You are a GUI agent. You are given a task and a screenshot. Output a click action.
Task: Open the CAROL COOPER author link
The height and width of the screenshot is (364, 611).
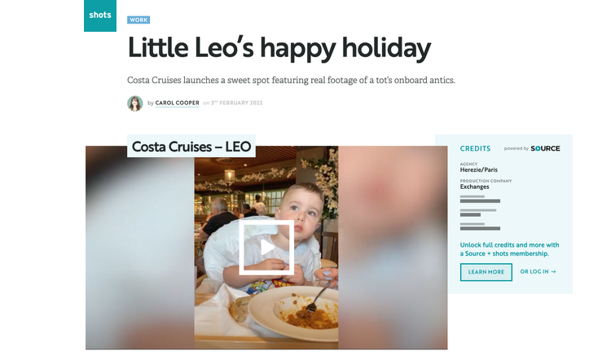coord(178,103)
